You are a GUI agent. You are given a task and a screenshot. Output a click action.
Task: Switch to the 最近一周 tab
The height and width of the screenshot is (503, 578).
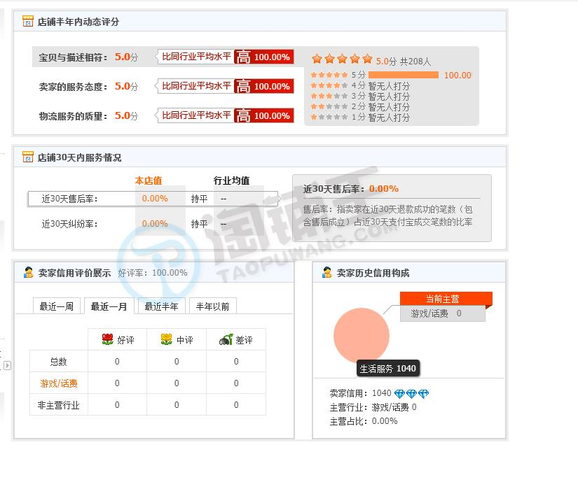[x=56, y=306]
